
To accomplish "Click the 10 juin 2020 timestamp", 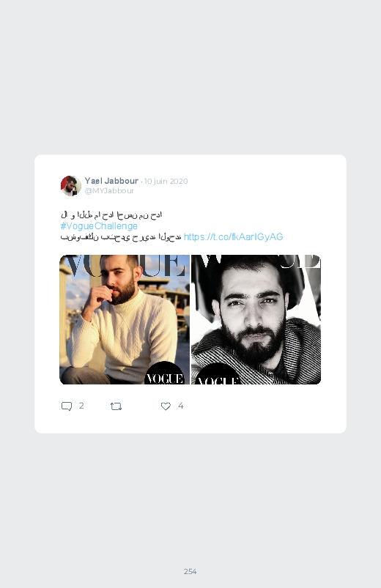I will pyautogui.click(x=166, y=181).
